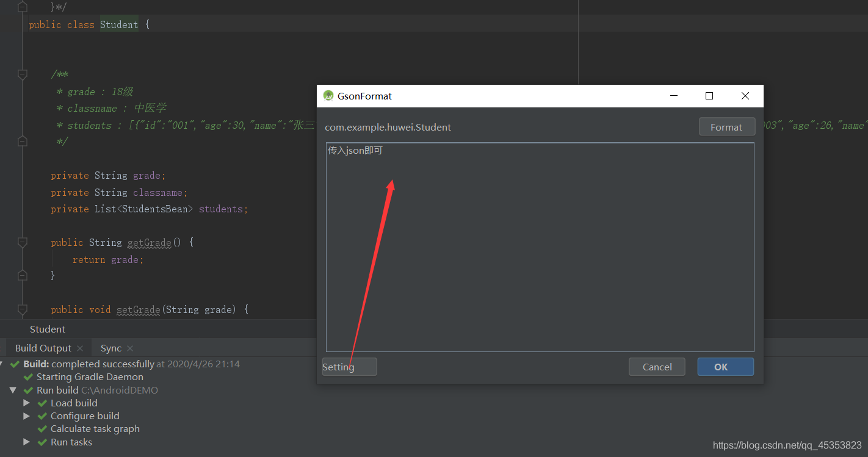868x457 pixels.
Task: Click the C:\AndroidDEMO path text
Action: tap(120, 390)
